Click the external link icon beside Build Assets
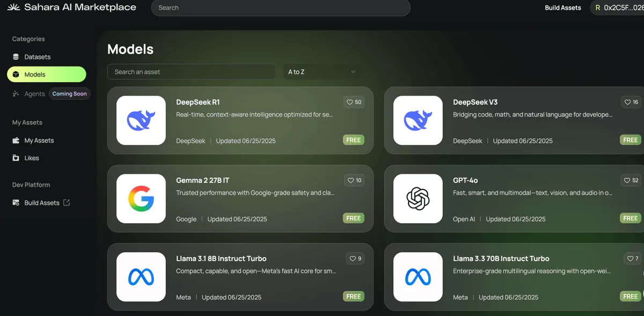 (67, 203)
